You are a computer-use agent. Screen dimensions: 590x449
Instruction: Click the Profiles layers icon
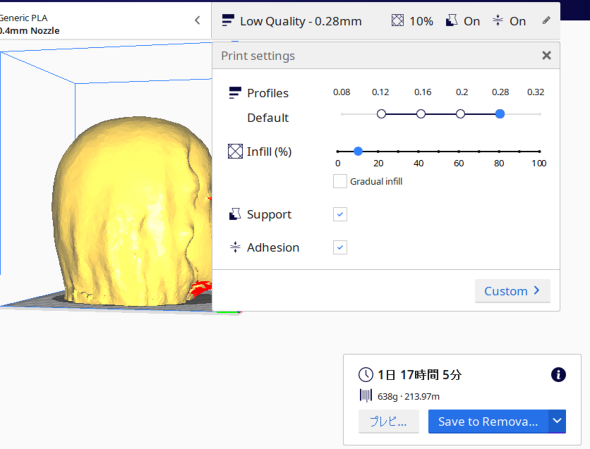(235, 93)
